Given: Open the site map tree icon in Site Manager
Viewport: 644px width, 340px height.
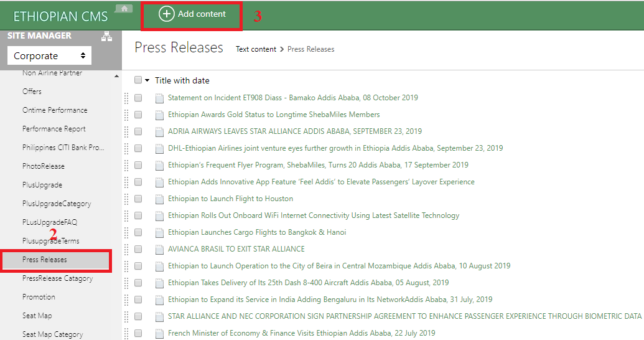Looking at the screenshot, I should (107, 36).
